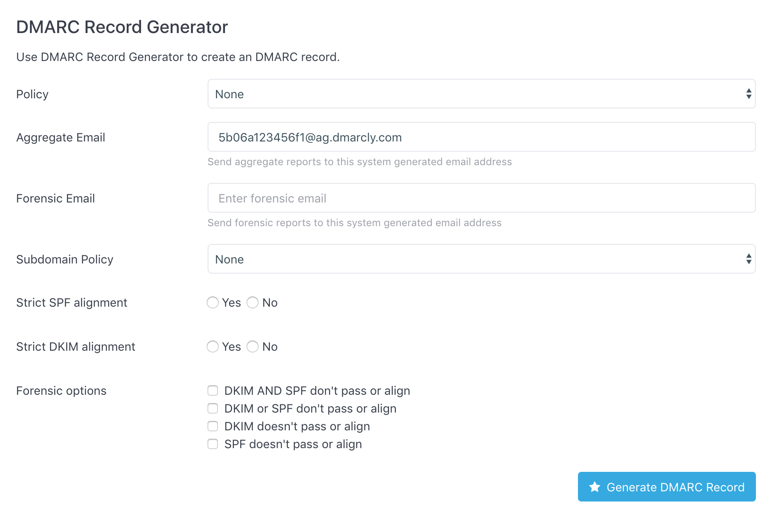Screen dimensions: 772x532
Task: Select No for Strict SPF alignment
Action: [253, 302]
